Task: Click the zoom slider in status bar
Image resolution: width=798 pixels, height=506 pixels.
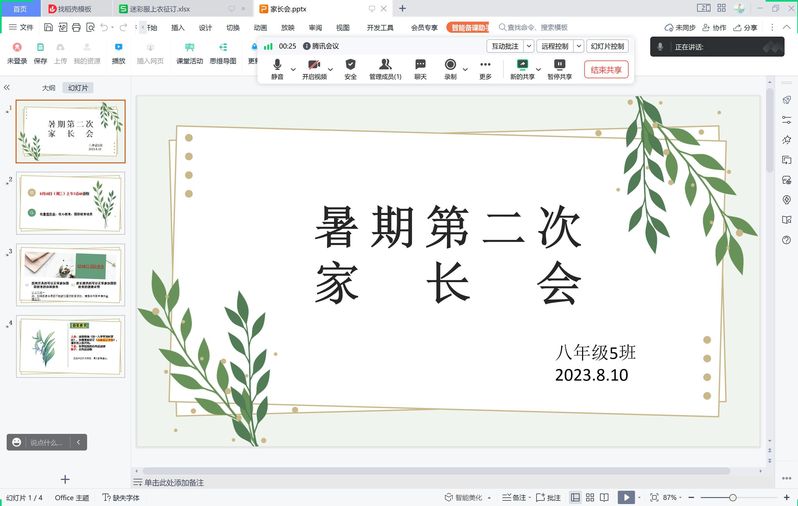Action: [x=732, y=497]
